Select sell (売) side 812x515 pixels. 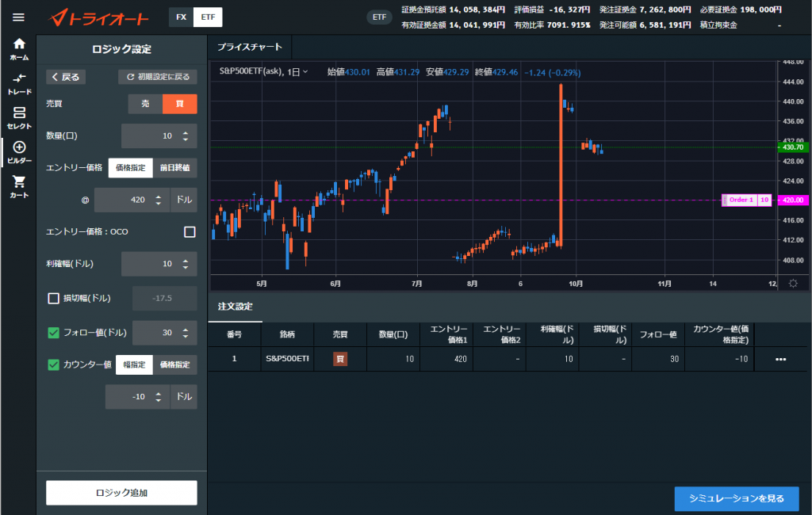[146, 104]
